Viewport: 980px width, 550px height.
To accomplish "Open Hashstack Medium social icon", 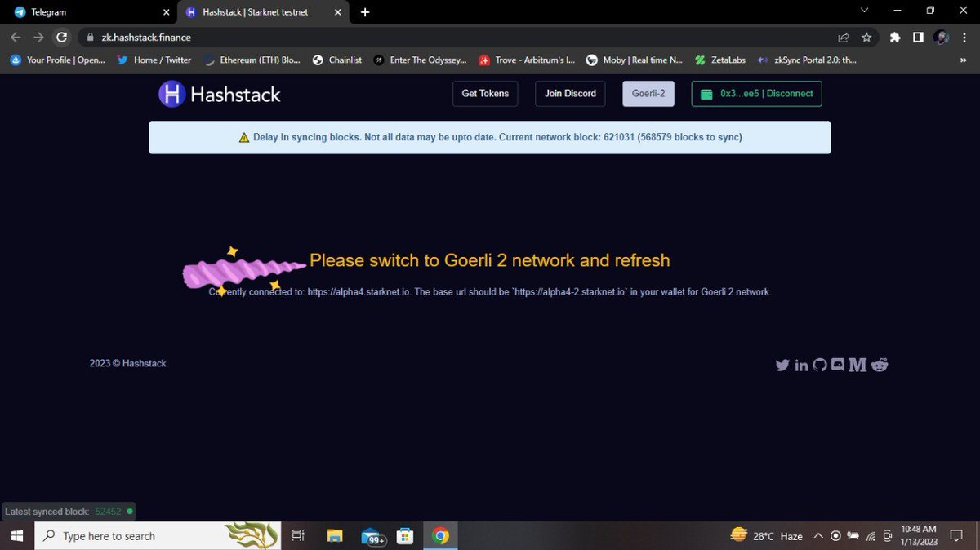I will tap(857, 365).
